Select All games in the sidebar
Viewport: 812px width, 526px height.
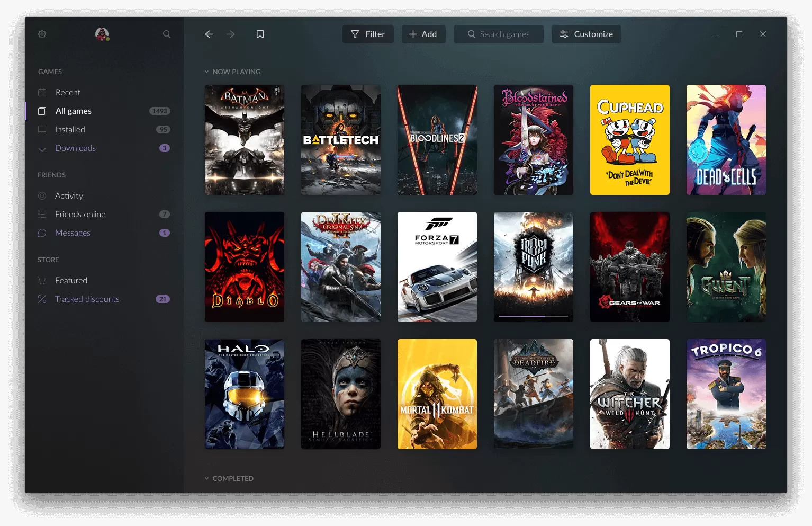pos(74,111)
